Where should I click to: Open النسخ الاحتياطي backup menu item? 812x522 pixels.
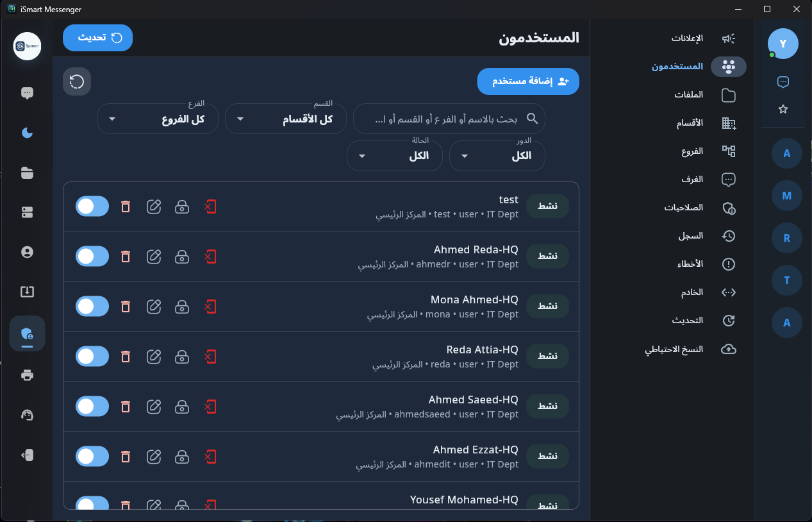coord(674,349)
